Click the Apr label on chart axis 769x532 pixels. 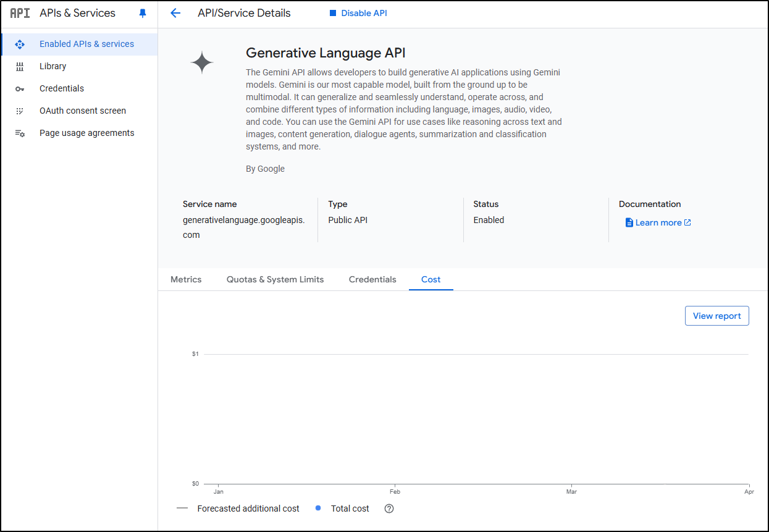[749, 492]
